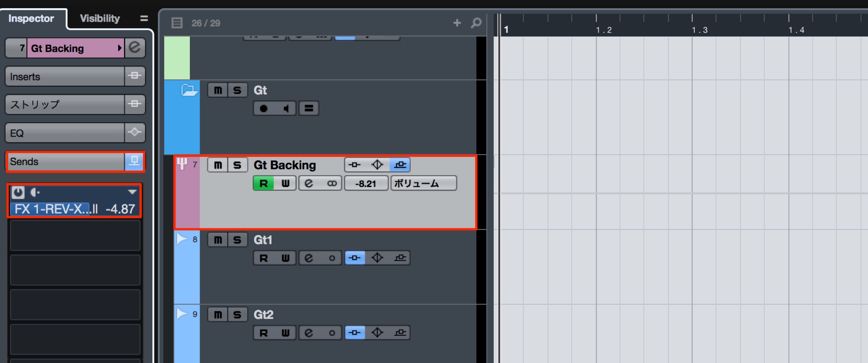Mute the Gt folder track
The height and width of the screenshot is (363, 868).
(x=218, y=90)
